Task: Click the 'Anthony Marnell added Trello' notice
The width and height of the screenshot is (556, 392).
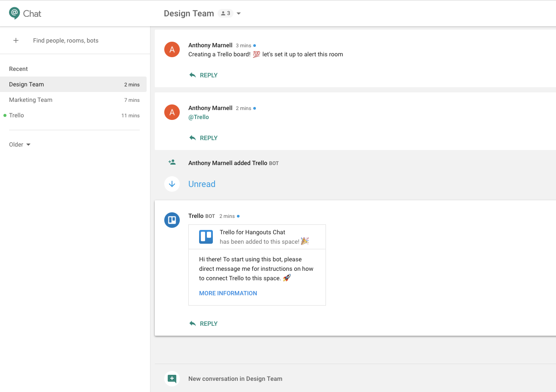Action: point(233,163)
